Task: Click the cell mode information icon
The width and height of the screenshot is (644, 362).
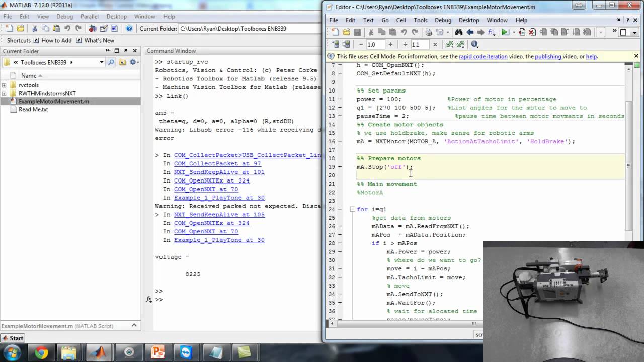Action: click(x=474, y=44)
